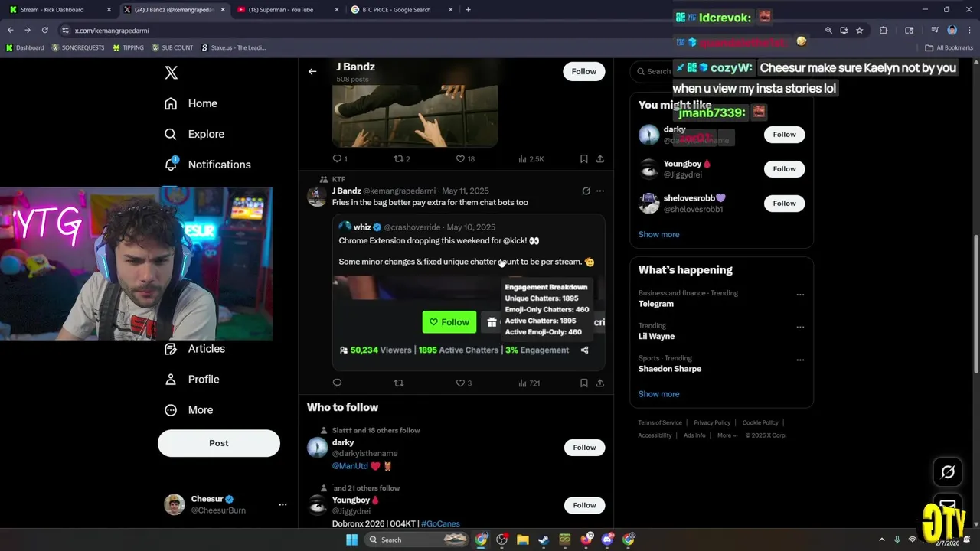
Task: Open the Cheesur account options menu
Action: point(283,504)
